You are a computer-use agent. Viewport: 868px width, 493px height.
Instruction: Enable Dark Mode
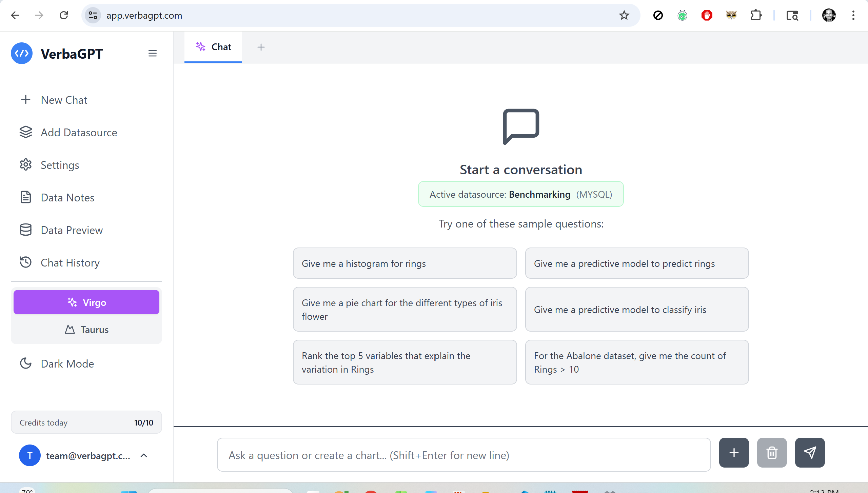(x=67, y=363)
